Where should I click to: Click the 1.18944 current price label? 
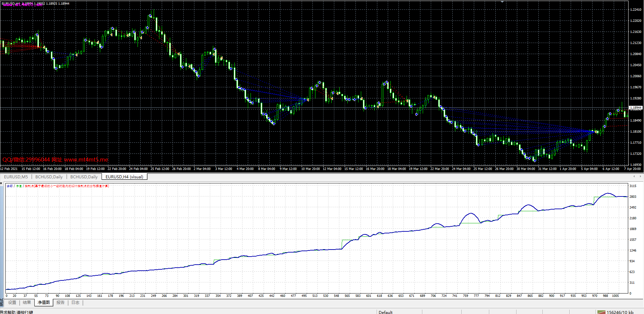pyautogui.click(x=636, y=108)
